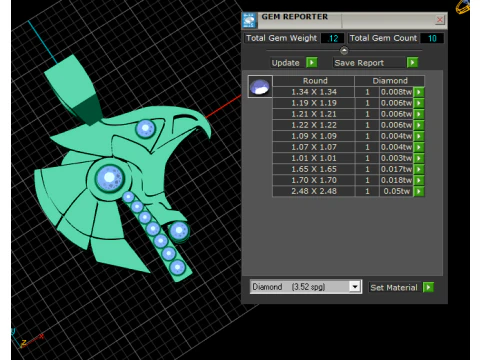Image resolution: width=480 pixels, height=360 pixels.
Task: Click green arrow next to Save Report
Action: 412,62
